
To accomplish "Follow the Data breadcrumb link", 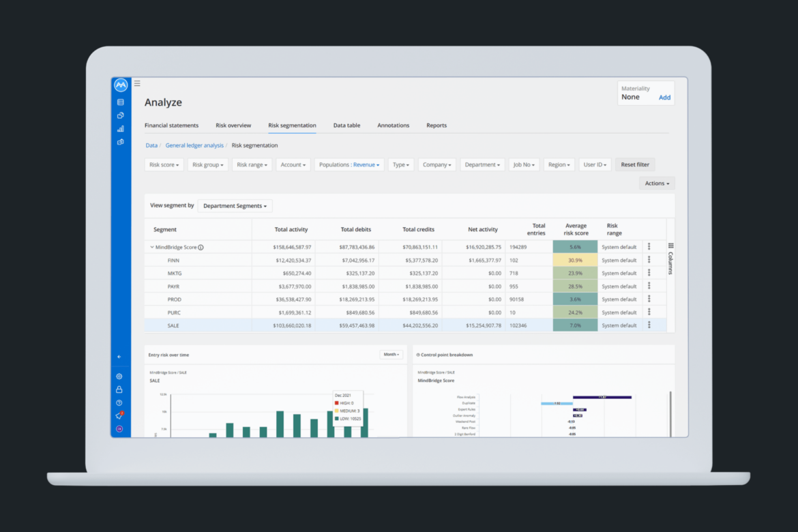I will point(151,145).
